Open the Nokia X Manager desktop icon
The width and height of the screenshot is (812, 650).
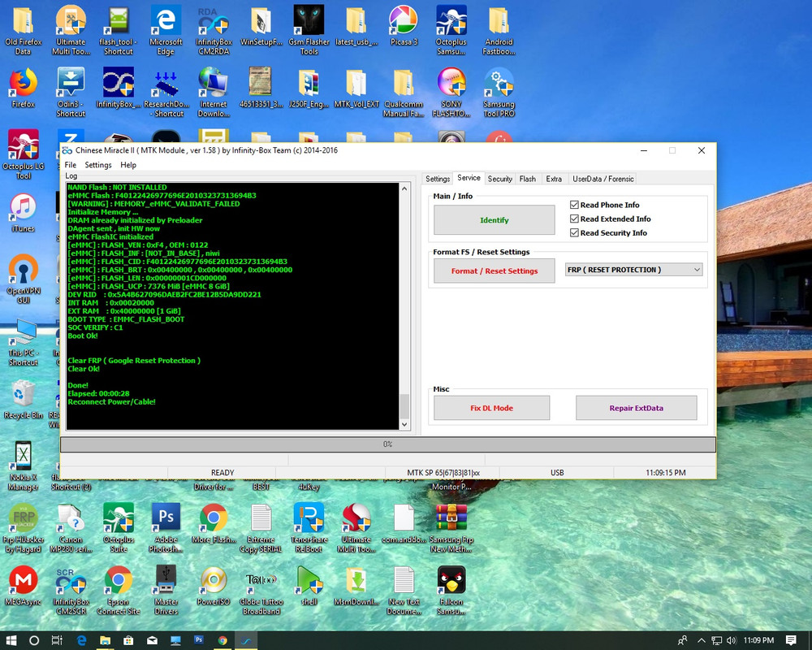coord(24,466)
